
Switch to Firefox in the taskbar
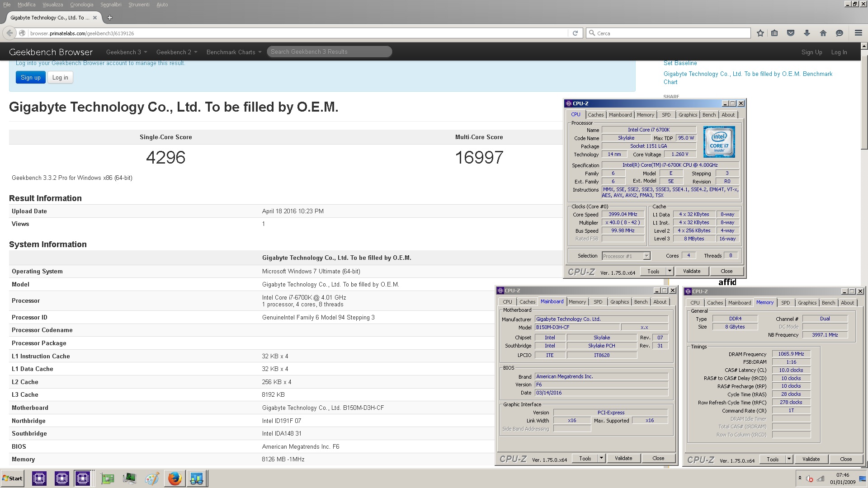click(175, 478)
